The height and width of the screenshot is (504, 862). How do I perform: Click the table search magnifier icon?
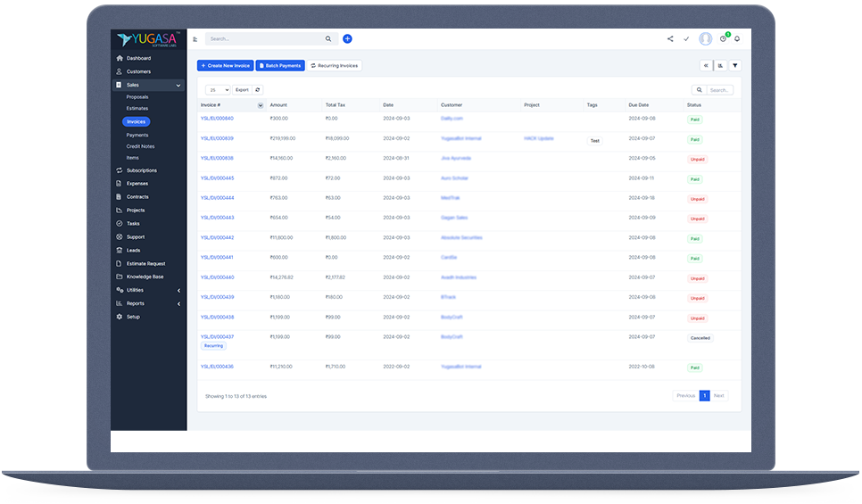coord(700,89)
